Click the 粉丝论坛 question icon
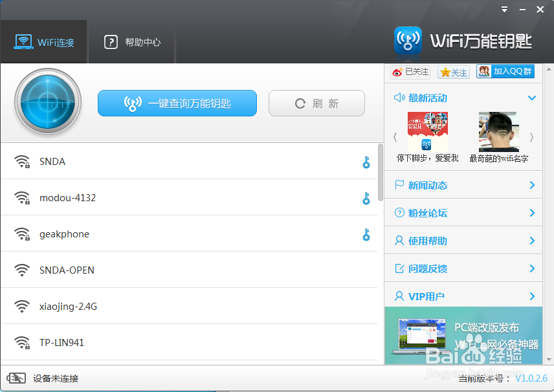Image resolution: width=554 pixels, height=392 pixels. pos(399,213)
